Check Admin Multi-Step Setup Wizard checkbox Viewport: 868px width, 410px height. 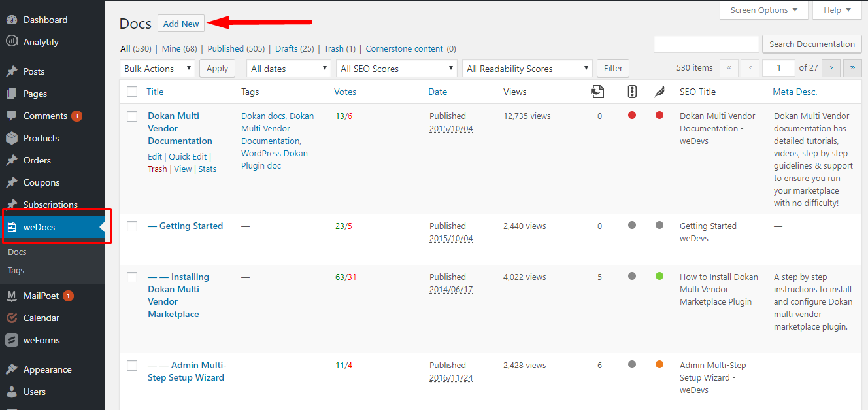tap(132, 365)
